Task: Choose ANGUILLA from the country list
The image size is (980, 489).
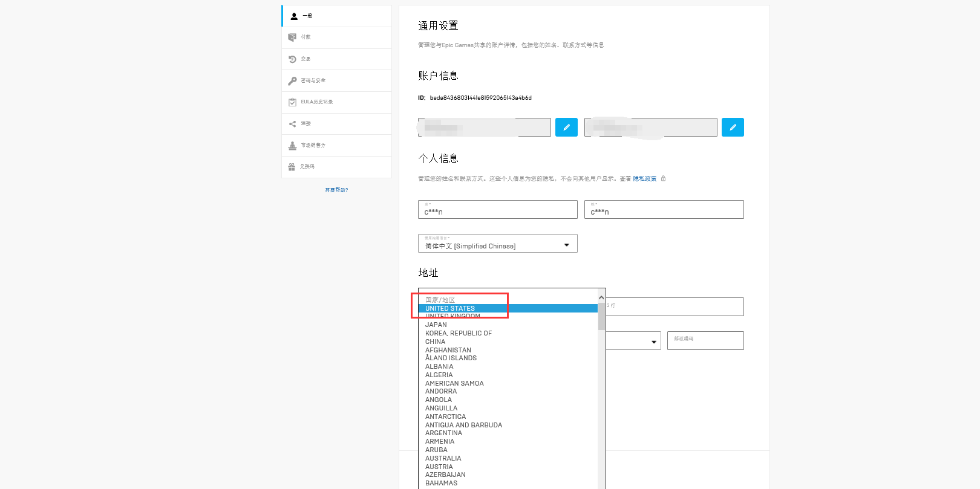Action: pos(508,408)
